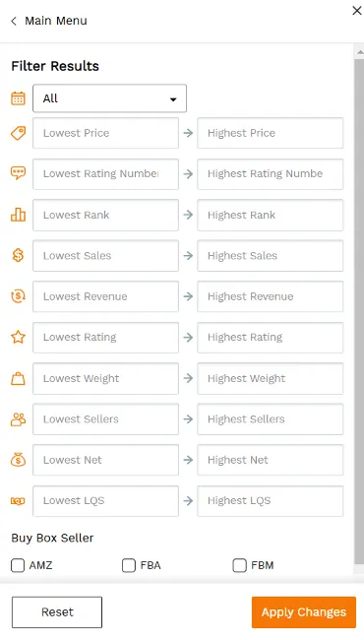Click the bar chart rank icon
This screenshot has height=640, width=364.
18,215
